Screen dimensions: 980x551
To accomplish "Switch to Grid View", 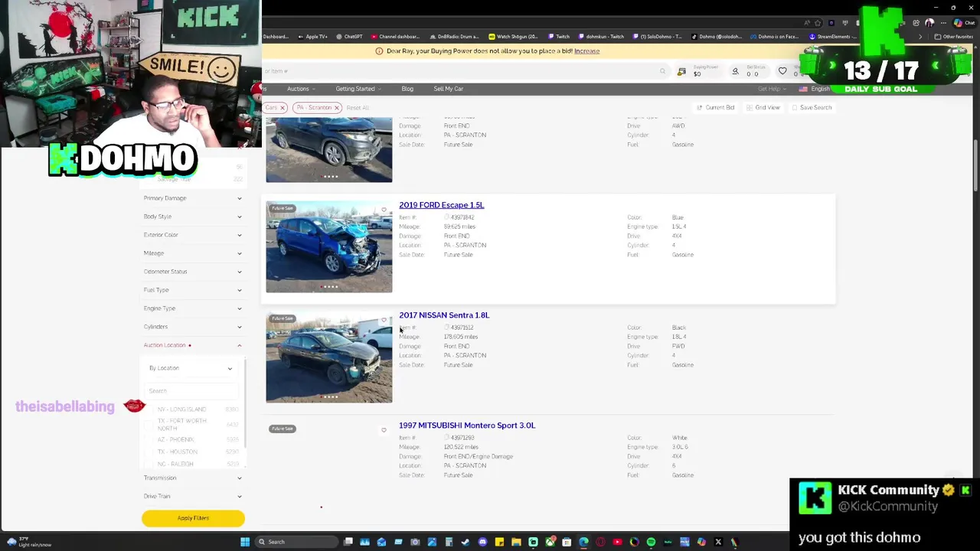I will point(763,108).
